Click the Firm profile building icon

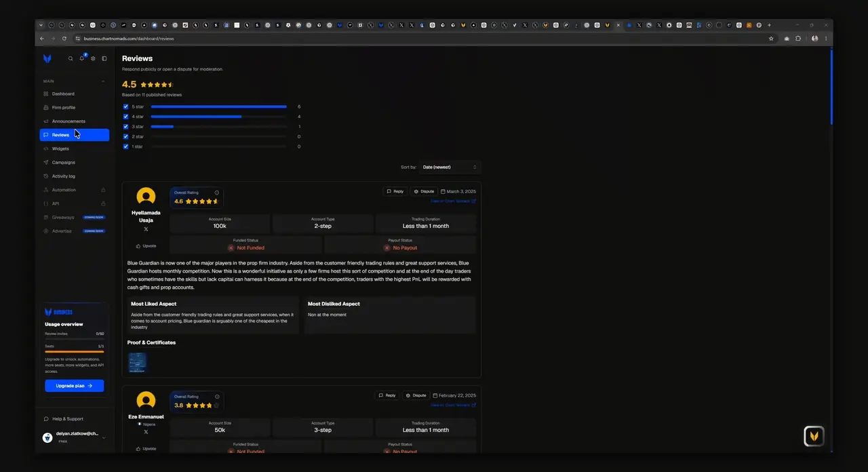(45, 107)
